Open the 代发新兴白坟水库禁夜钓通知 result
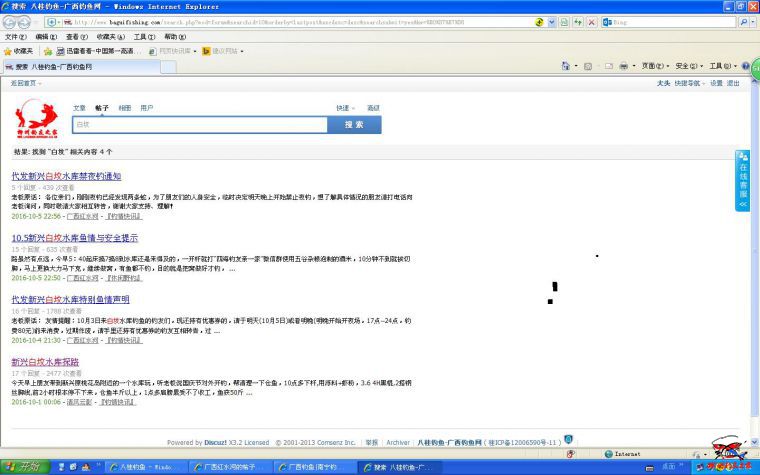The height and width of the screenshot is (475, 760). [66, 176]
